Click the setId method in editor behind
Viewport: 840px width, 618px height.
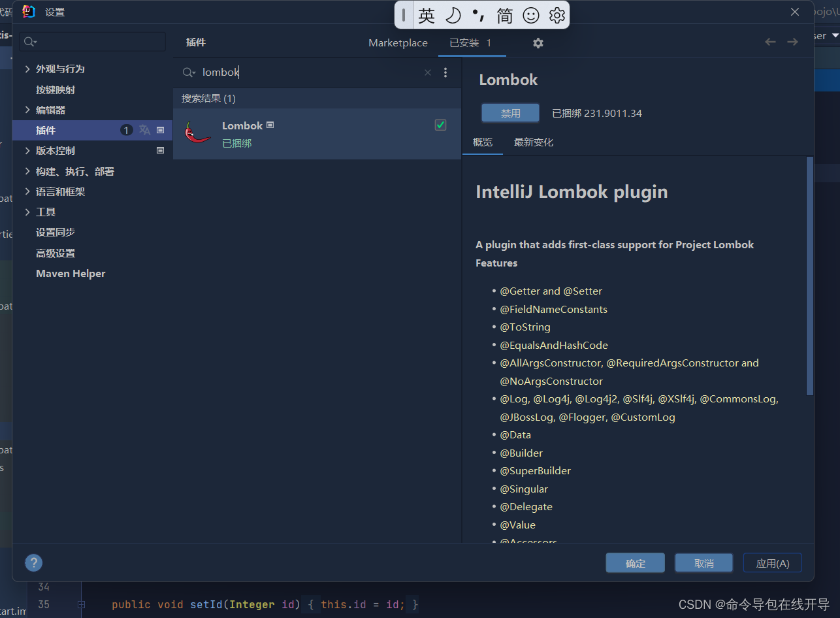[206, 604]
